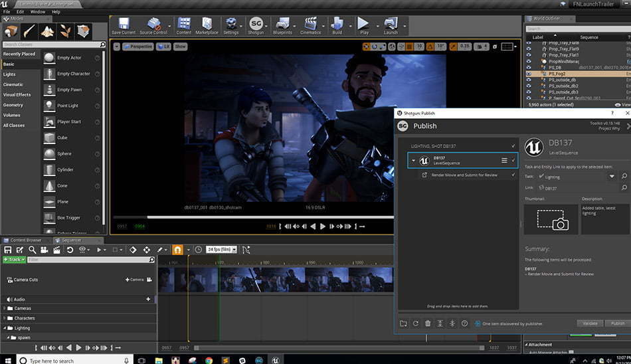The height and width of the screenshot is (364, 631).
Task: Click the Sequencer find in Content Browser icon
Action: click(32, 250)
